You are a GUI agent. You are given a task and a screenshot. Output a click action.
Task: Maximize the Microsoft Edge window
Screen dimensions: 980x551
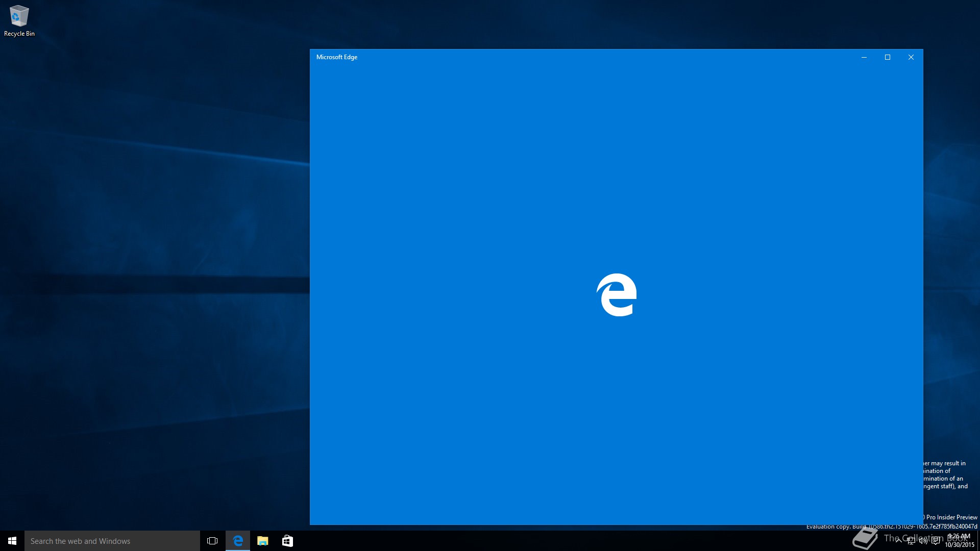click(x=888, y=57)
